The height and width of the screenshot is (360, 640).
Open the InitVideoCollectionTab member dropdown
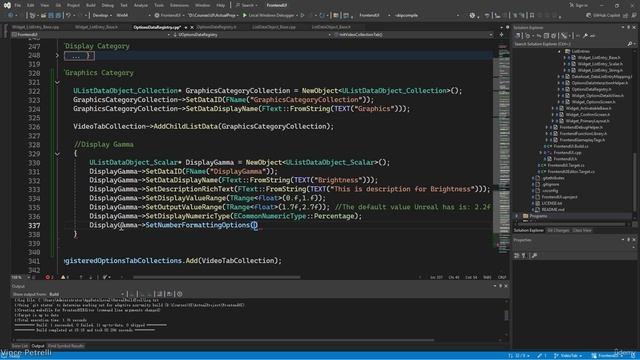(413, 35)
